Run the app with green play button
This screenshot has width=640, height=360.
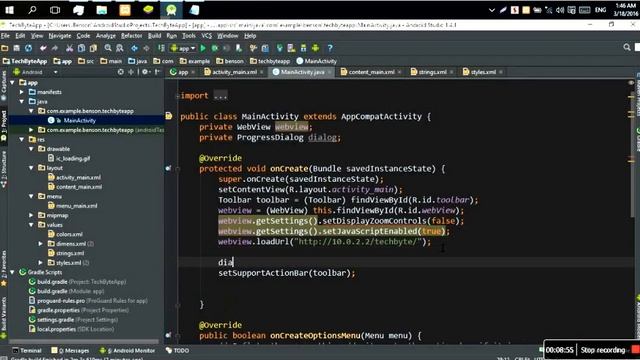(203, 48)
